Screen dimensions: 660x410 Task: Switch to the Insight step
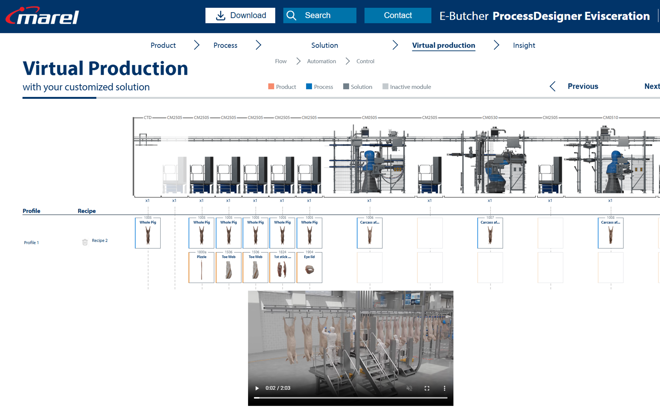524,45
